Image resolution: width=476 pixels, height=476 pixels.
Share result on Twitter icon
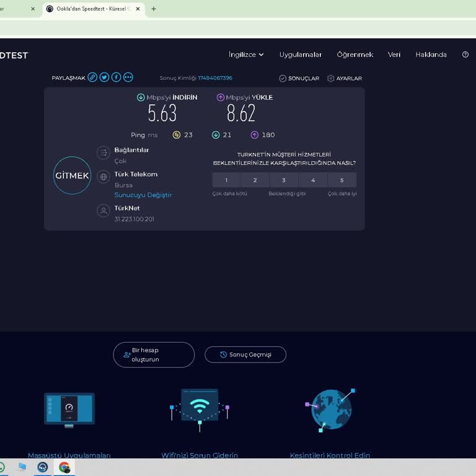click(104, 77)
